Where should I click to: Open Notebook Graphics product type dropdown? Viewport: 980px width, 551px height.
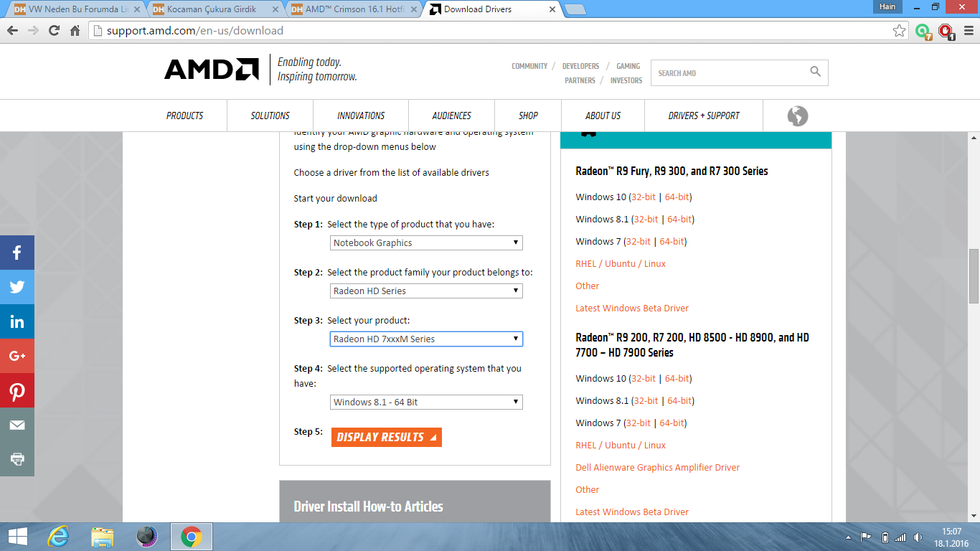426,242
